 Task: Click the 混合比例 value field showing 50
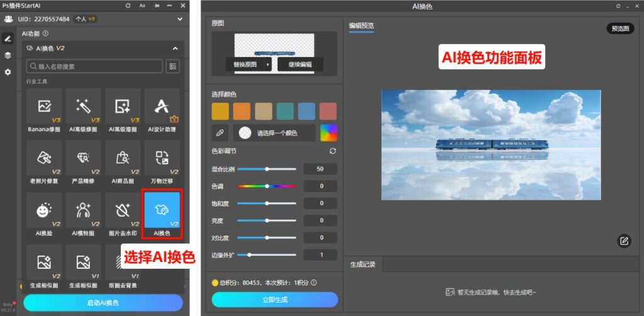tap(320, 169)
